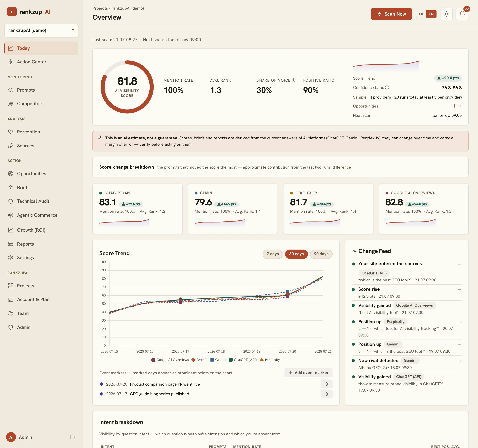The width and height of the screenshot is (478, 448).
Task: Toggle Perplexity series in chart legend
Action: pyautogui.click(x=270, y=360)
